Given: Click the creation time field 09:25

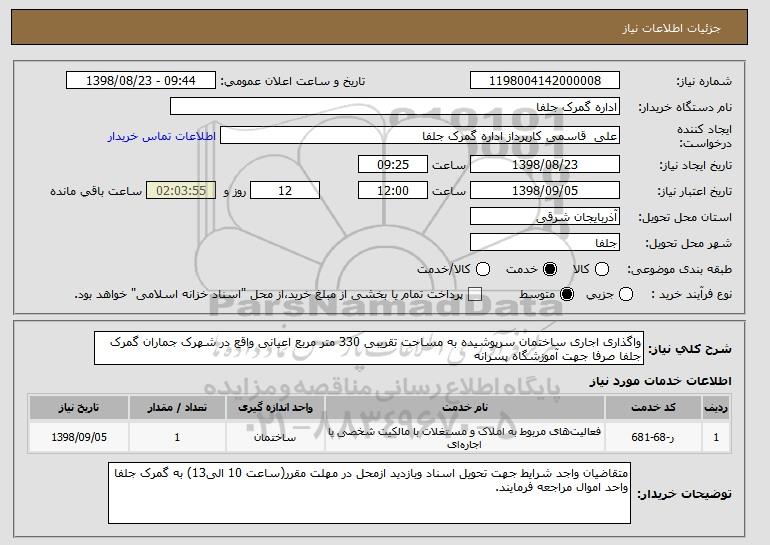Looking at the screenshot, I should 393,164.
